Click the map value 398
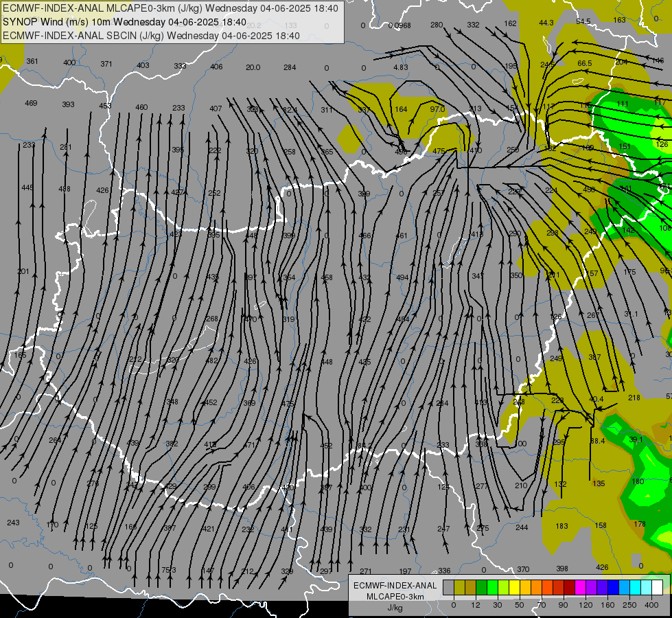 562,569
